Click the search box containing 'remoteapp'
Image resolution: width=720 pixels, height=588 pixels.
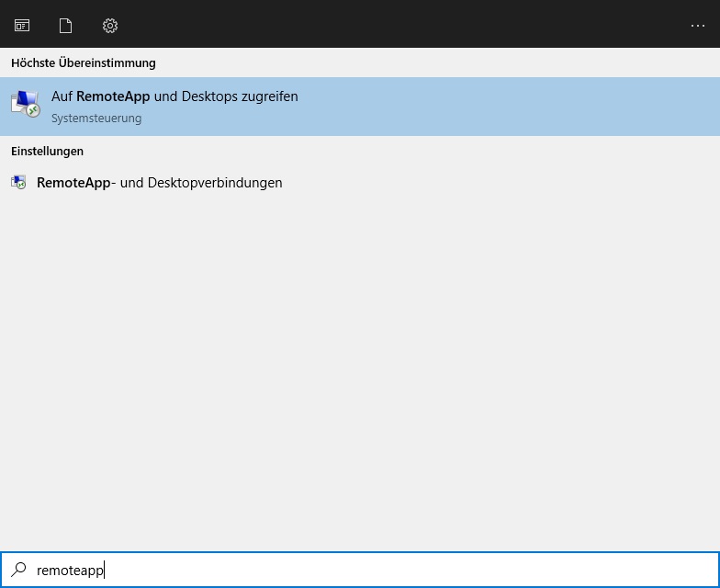(x=360, y=570)
